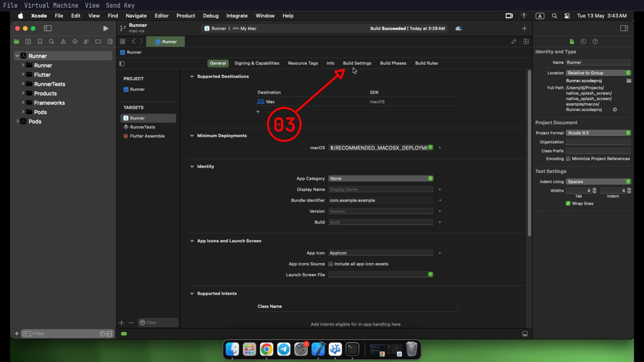
Task: Toggle the left navigator sidebar
Action: (47, 29)
